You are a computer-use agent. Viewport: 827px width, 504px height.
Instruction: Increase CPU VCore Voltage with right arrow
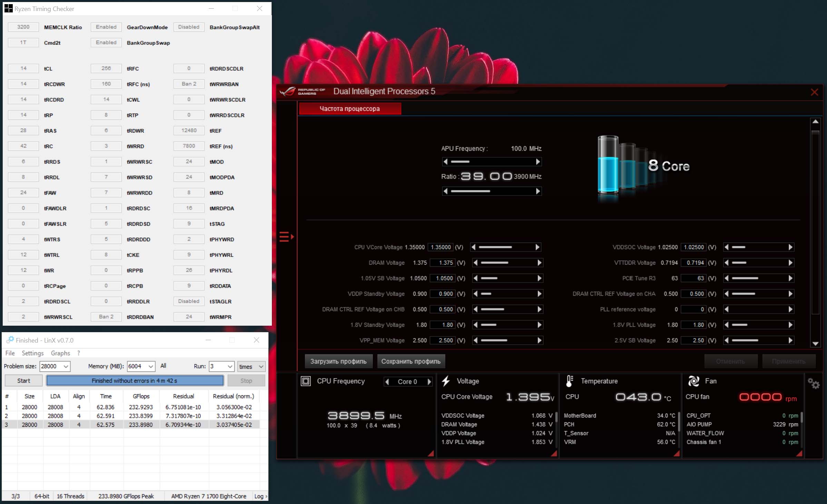[537, 247]
